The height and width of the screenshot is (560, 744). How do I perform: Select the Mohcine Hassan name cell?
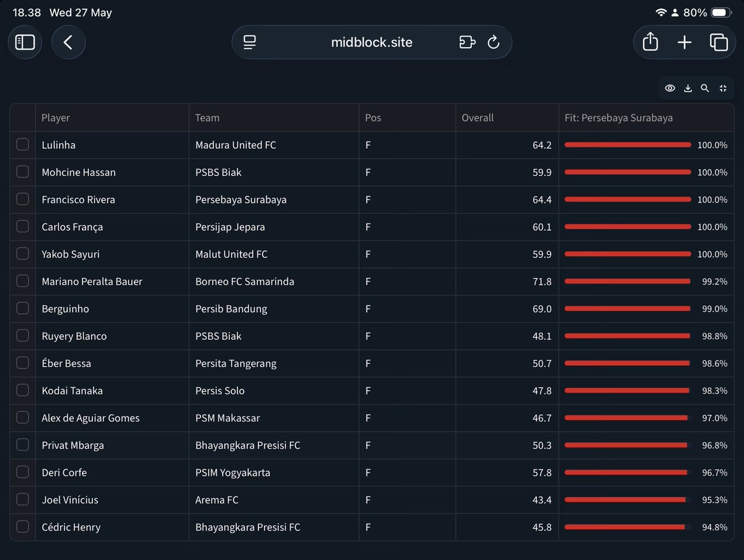(112, 172)
